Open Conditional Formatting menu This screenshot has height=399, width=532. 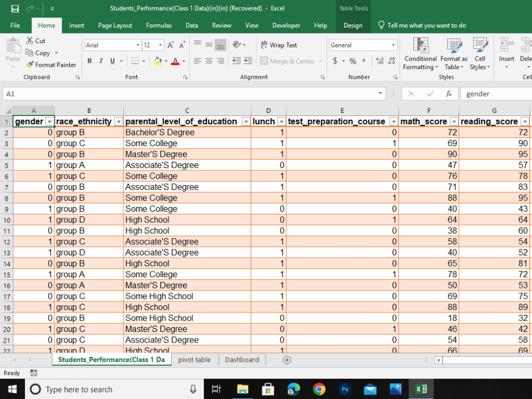point(420,54)
